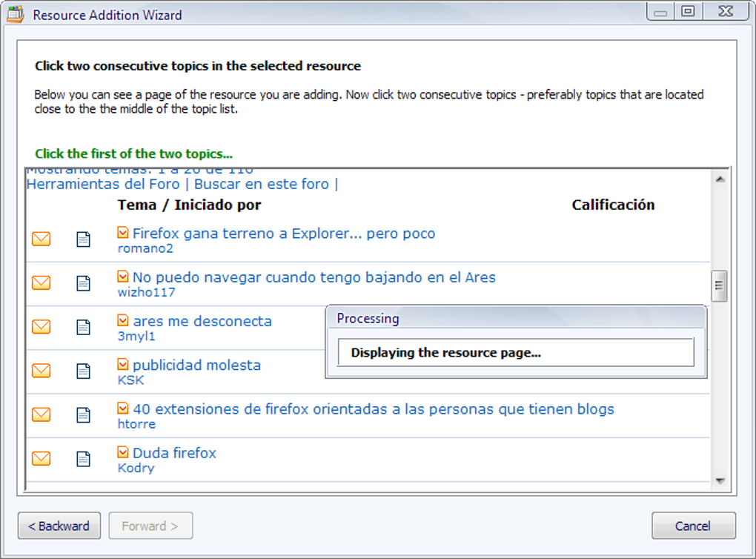Click envelope icon beside ares me desconecta
The width and height of the screenshot is (756, 559).
(42, 327)
